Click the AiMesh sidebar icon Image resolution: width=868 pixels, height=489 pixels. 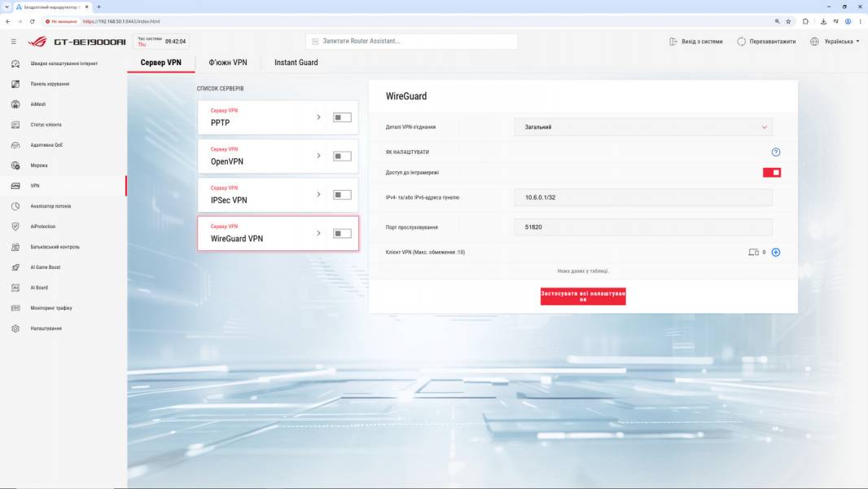15,104
